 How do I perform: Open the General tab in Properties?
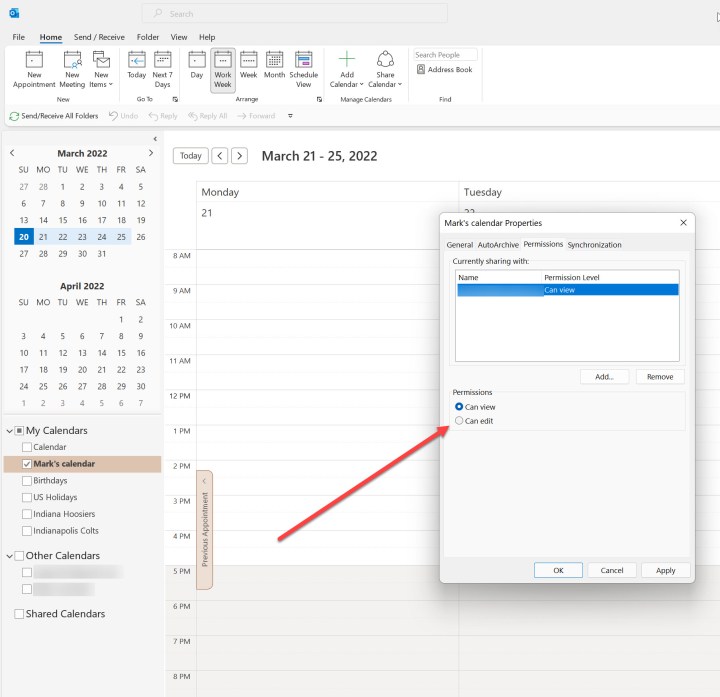460,245
